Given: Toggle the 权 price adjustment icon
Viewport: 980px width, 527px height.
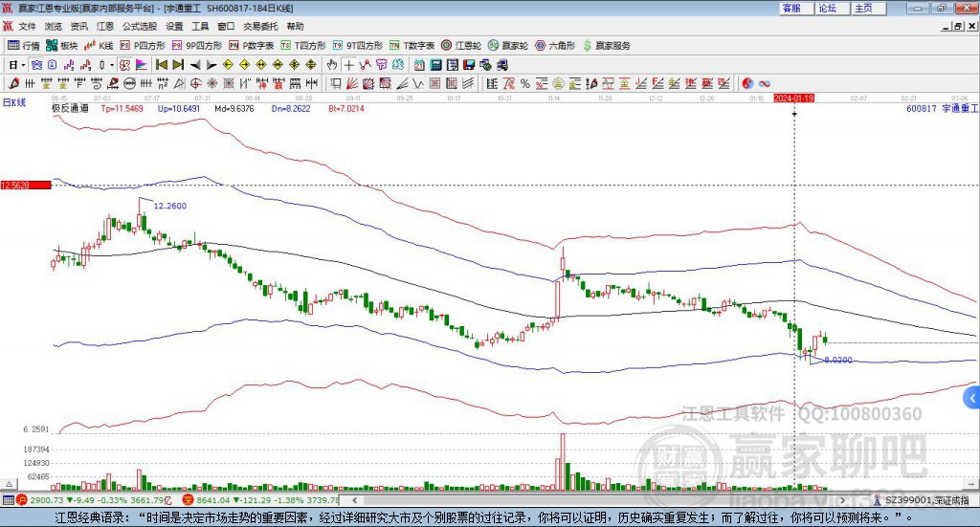Looking at the screenshot, I should (124, 65).
